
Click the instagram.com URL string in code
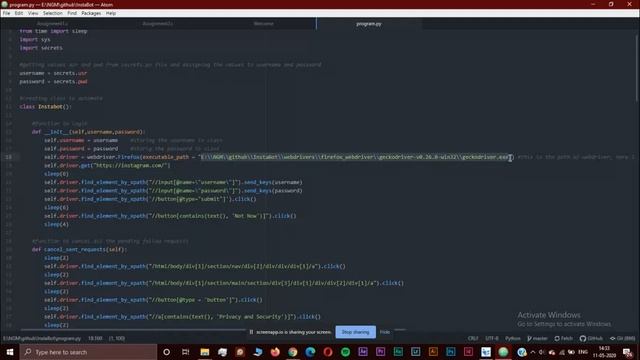(x=131, y=165)
